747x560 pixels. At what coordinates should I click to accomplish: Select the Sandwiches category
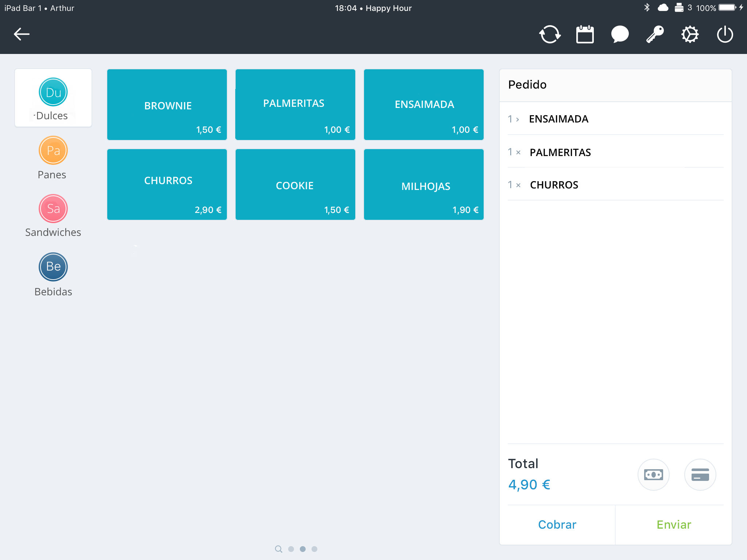point(53,216)
